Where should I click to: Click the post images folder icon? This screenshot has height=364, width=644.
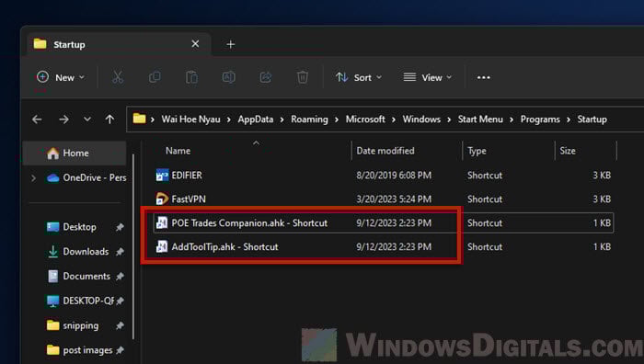click(53, 350)
